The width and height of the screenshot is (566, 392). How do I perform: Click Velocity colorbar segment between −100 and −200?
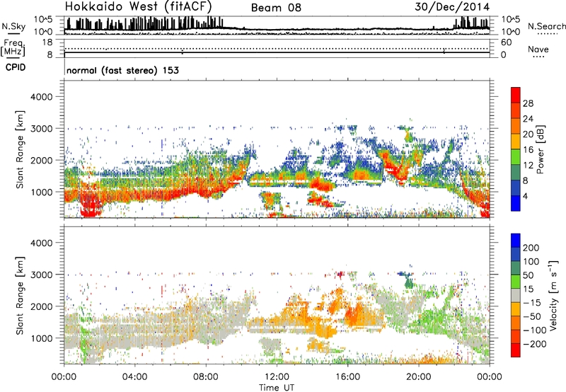click(516, 336)
